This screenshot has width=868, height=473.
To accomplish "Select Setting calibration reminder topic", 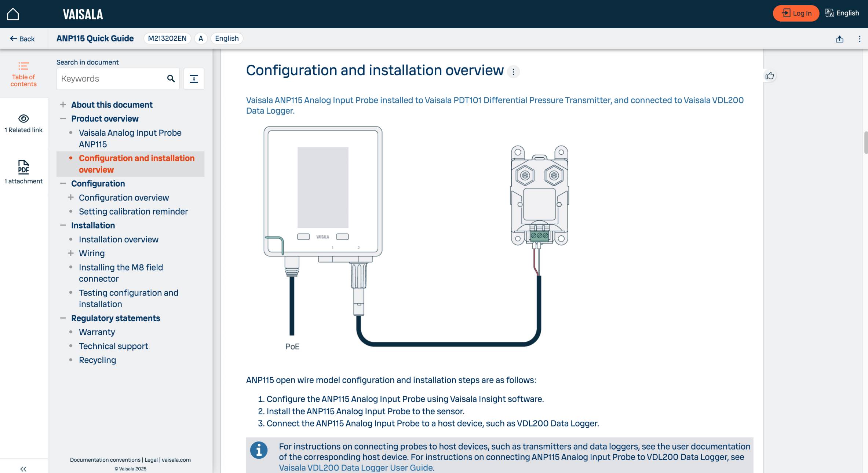I will point(133,212).
